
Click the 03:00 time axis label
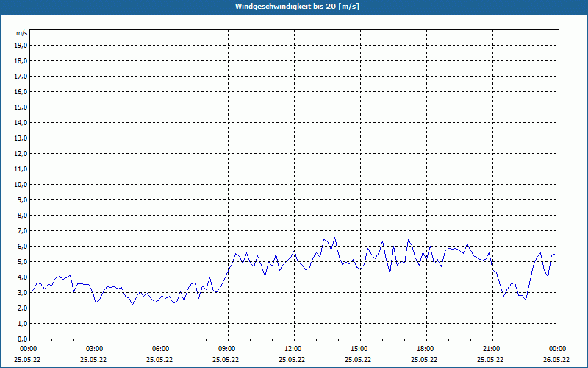point(96,349)
